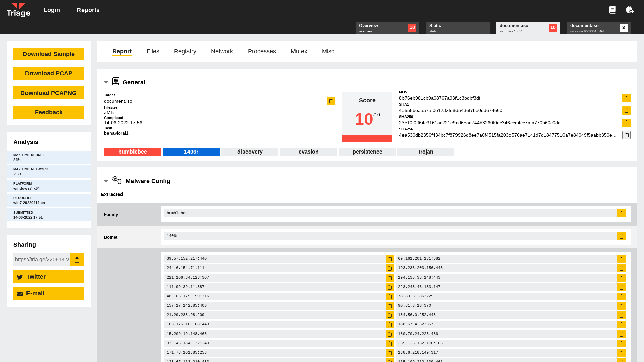Screen dimensions: 644x362
Task: Open document.iso windows7_x64 tab
Action: (528, 28)
